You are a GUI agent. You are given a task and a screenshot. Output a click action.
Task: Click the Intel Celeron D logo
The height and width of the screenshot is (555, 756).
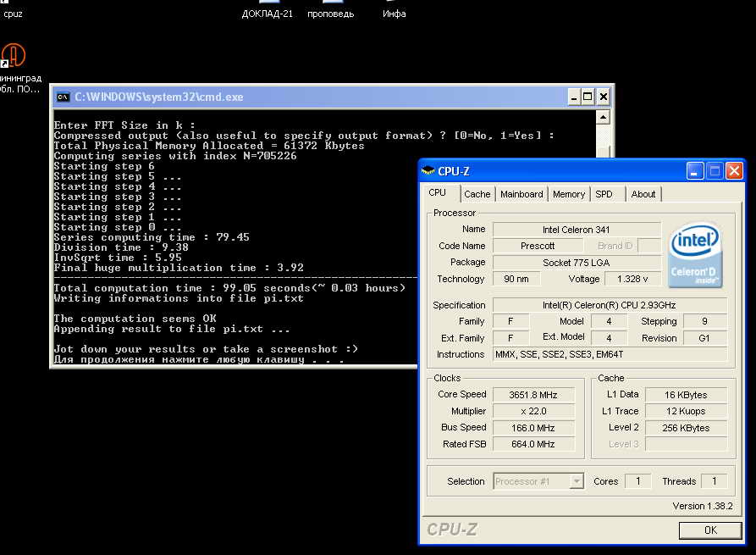[695, 254]
